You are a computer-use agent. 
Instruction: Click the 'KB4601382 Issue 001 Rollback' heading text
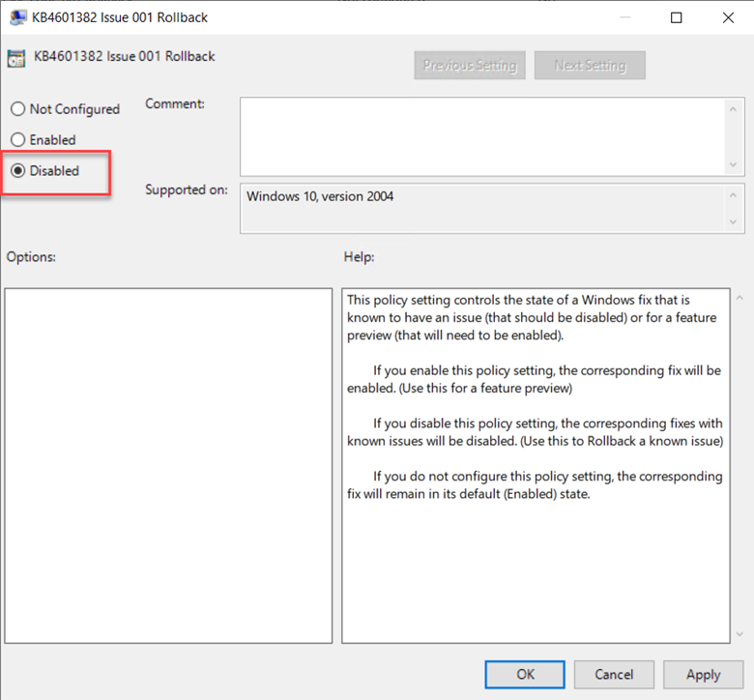pyautogui.click(x=124, y=56)
